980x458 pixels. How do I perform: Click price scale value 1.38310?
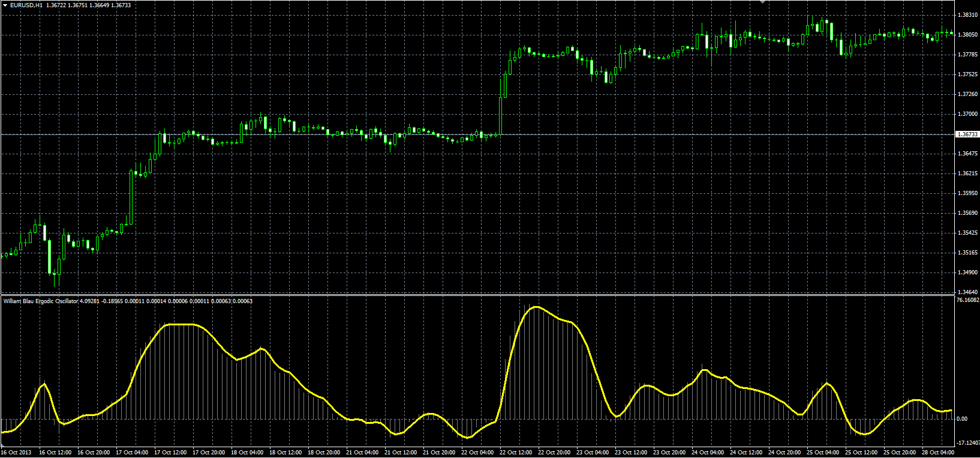(968, 15)
